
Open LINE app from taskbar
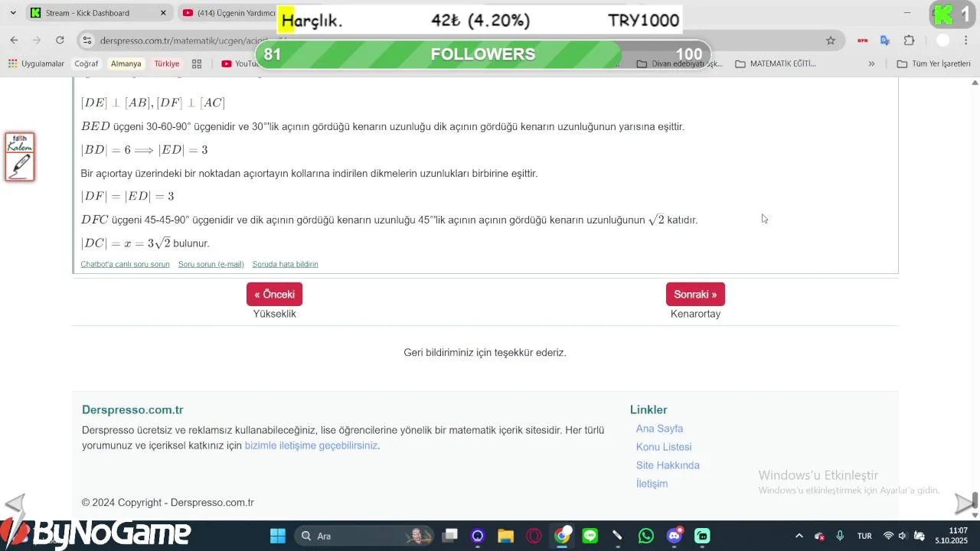pyautogui.click(x=590, y=536)
